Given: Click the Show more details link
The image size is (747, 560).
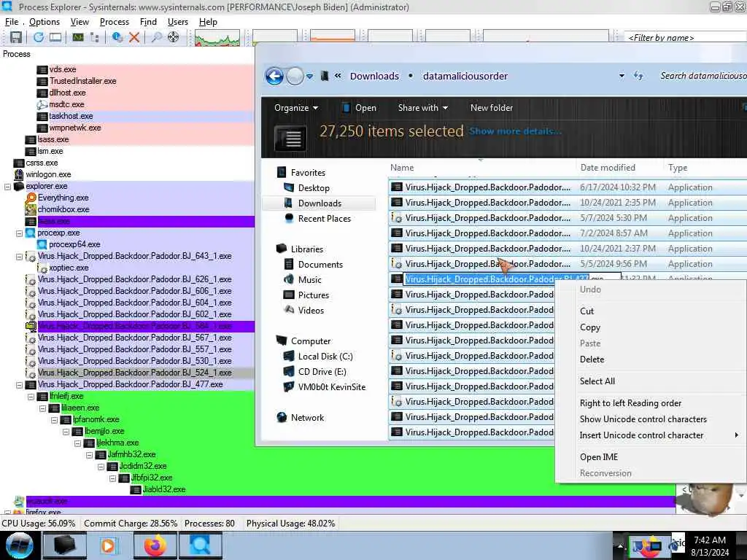Looking at the screenshot, I should tap(515, 131).
